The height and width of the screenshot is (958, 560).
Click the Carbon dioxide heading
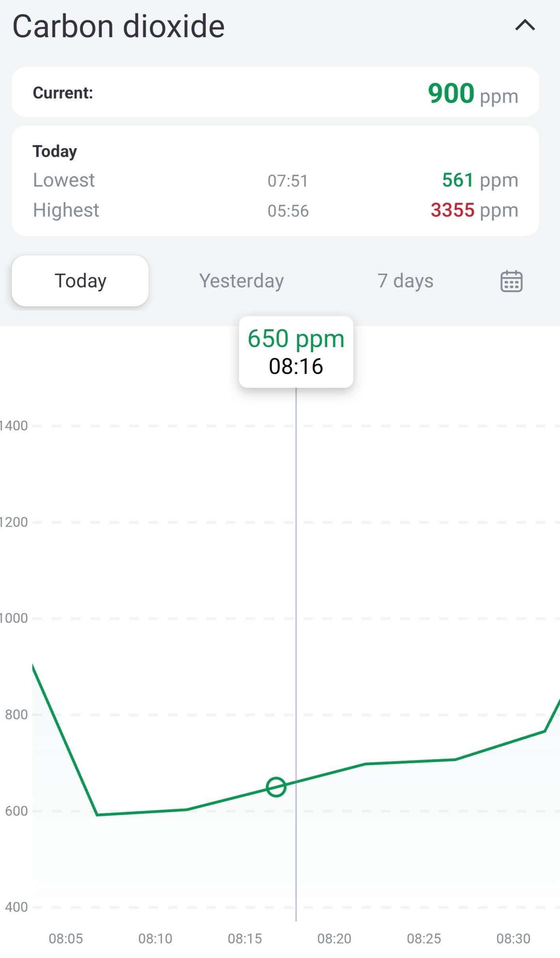click(119, 26)
